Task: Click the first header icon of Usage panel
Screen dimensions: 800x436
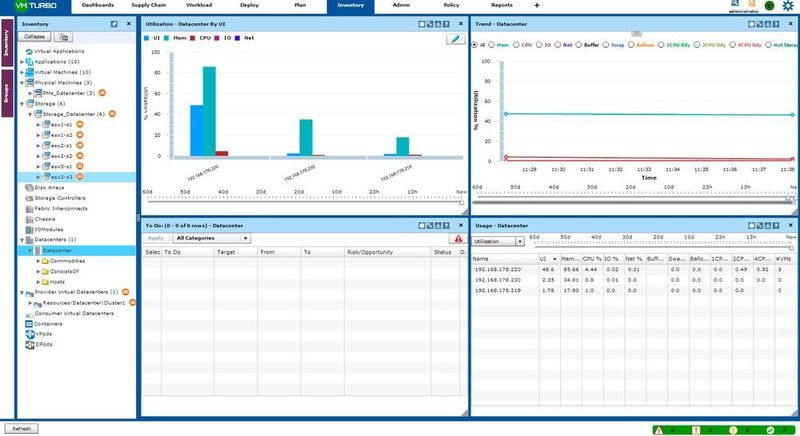Action: pyautogui.click(x=751, y=225)
